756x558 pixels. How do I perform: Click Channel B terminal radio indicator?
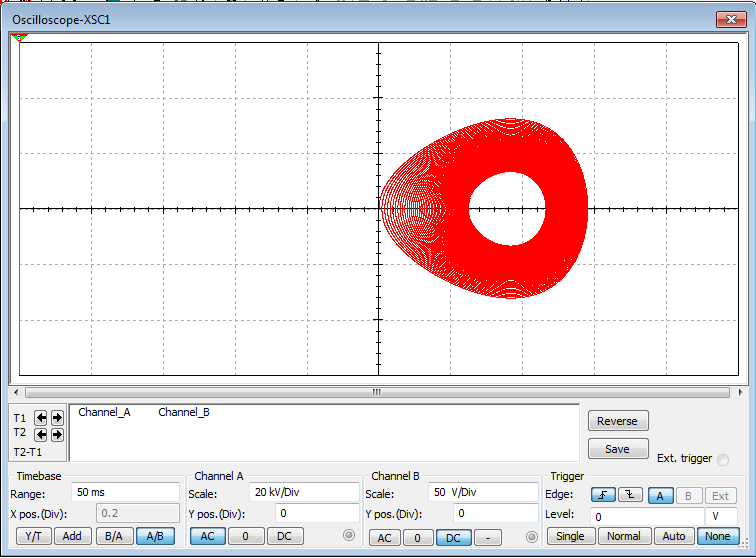532,537
